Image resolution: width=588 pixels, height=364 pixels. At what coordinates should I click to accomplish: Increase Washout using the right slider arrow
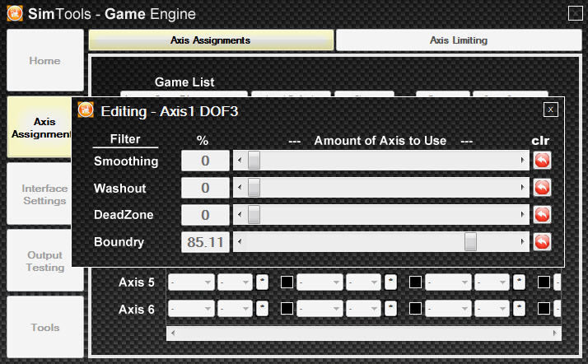click(x=522, y=188)
